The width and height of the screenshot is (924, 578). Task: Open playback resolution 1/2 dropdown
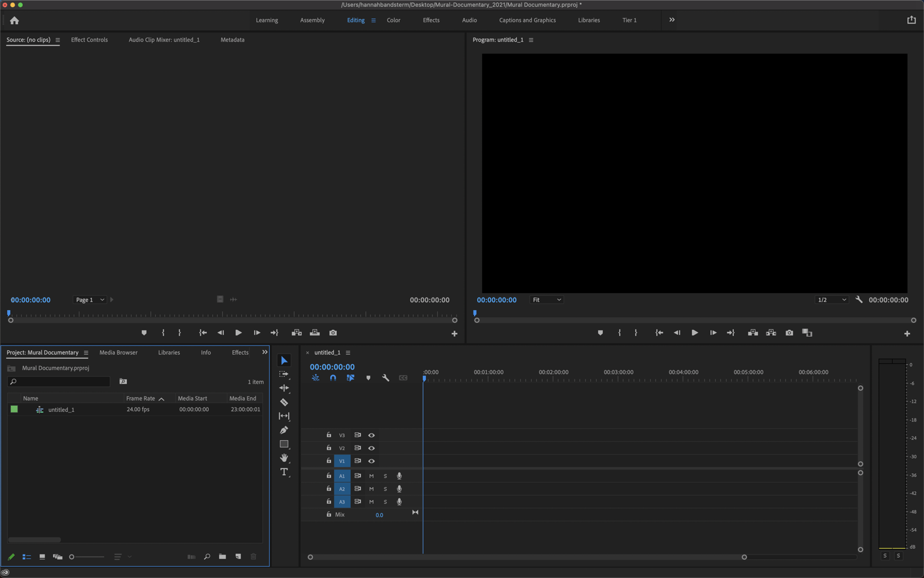coord(831,300)
